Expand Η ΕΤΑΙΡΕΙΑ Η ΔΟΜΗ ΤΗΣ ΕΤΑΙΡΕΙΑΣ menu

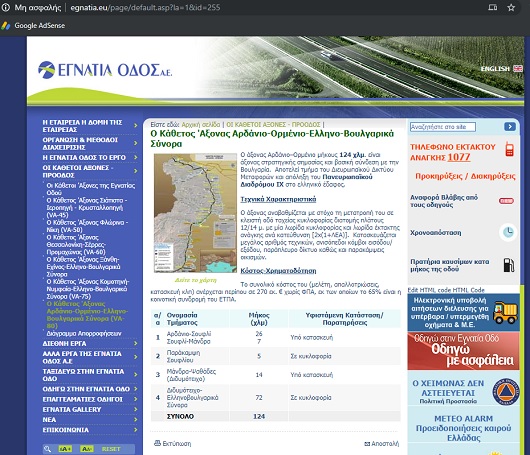[82, 126]
